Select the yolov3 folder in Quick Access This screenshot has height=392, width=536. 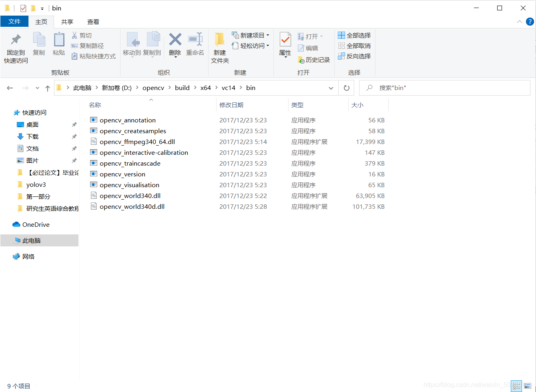click(36, 185)
